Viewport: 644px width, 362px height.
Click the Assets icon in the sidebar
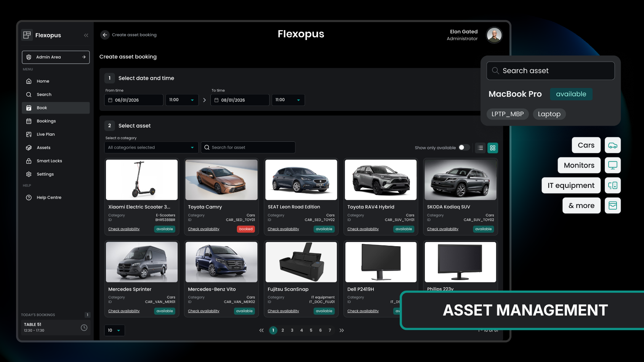pos(29,147)
